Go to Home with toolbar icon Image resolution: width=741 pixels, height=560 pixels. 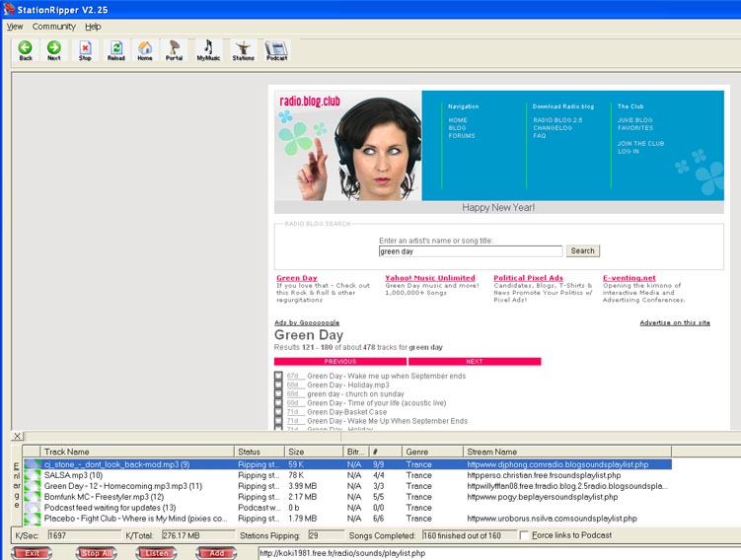pos(145,50)
